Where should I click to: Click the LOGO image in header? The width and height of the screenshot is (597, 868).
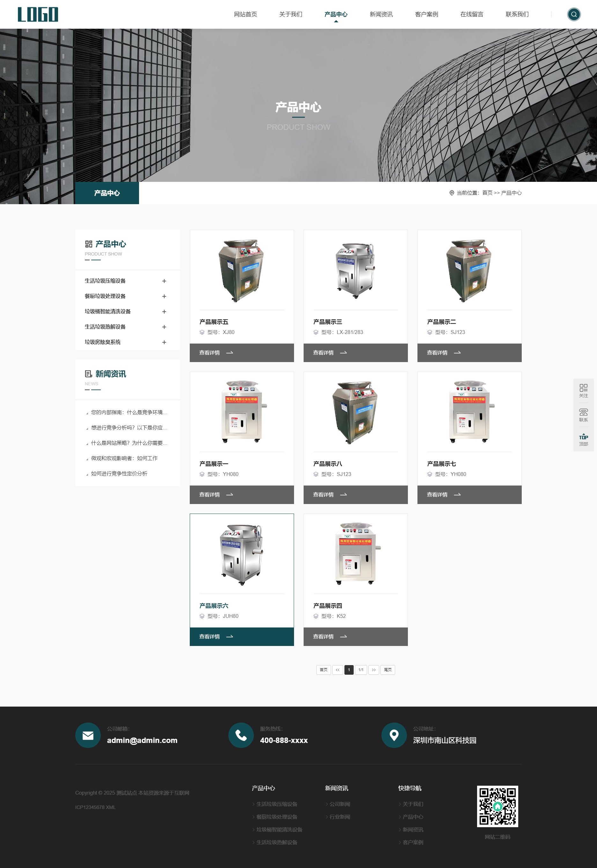point(38,15)
